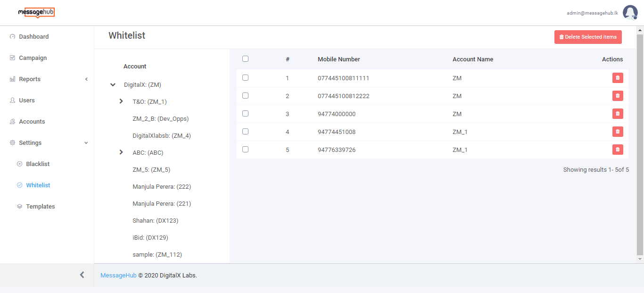The width and height of the screenshot is (644, 293).
Task: Expand the ABC: (ABC) account node
Action: click(x=121, y=152)
